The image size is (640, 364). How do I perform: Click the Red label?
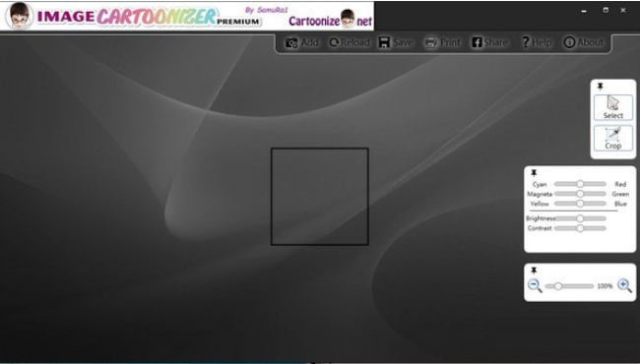coord(620,184)
